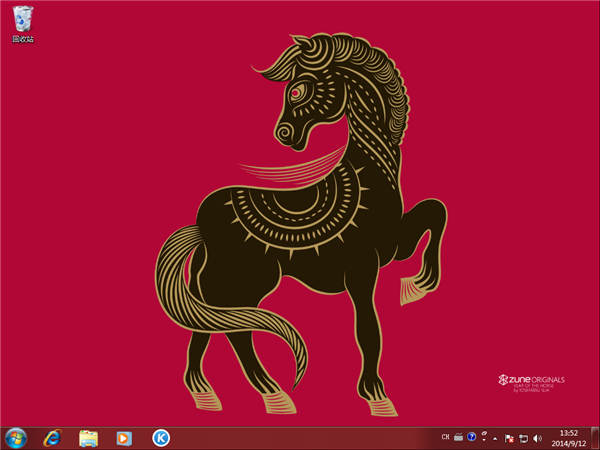Click the 2014/9/12 date in the tray
This screenshot has width=600, height=450.
567,443
